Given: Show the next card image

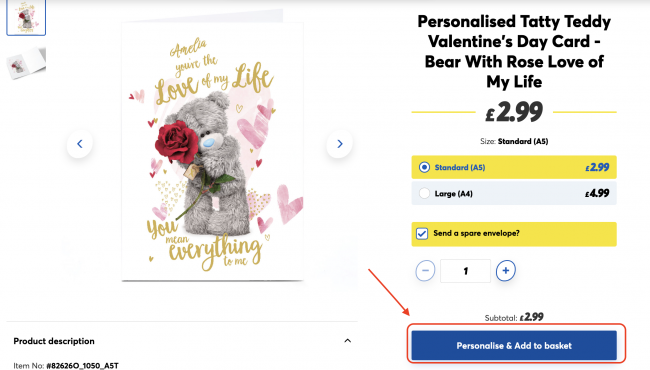Looking at the screenshot, I should click(x=340, y=144).
